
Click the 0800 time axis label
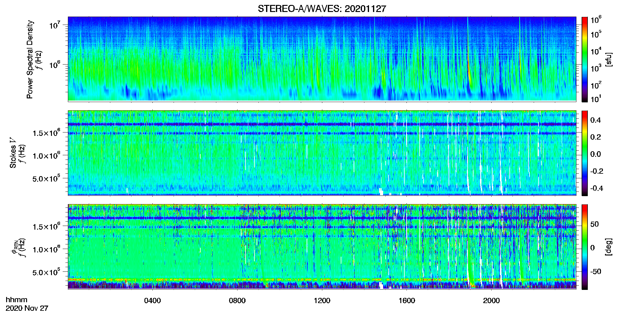point(237,301)
